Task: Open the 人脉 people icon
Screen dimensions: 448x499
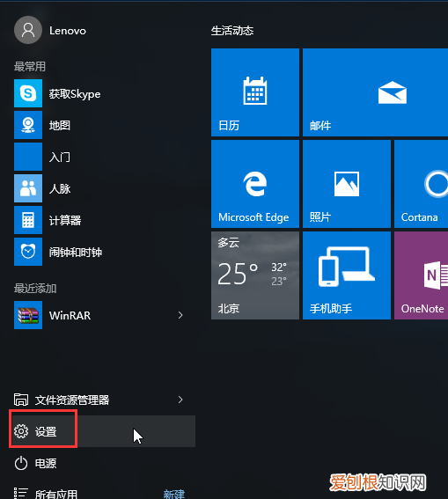Action: (28, 188)
